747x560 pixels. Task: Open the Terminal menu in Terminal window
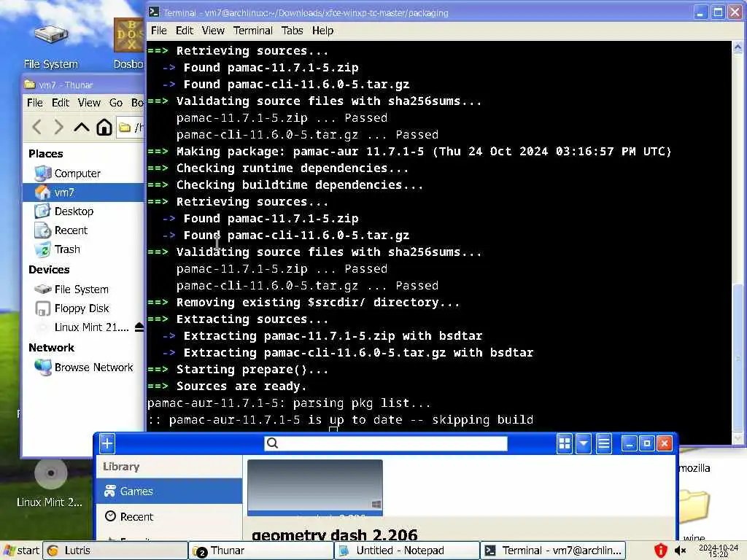[252, 31]
